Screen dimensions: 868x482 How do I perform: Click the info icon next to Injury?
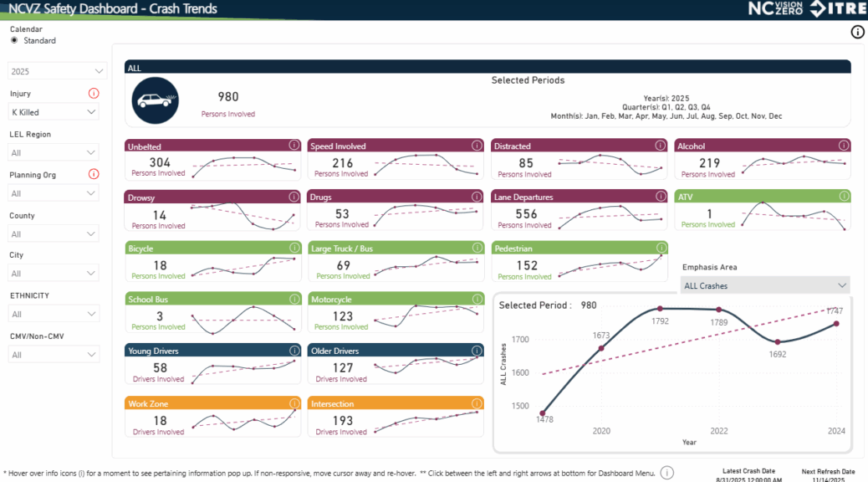94,94
